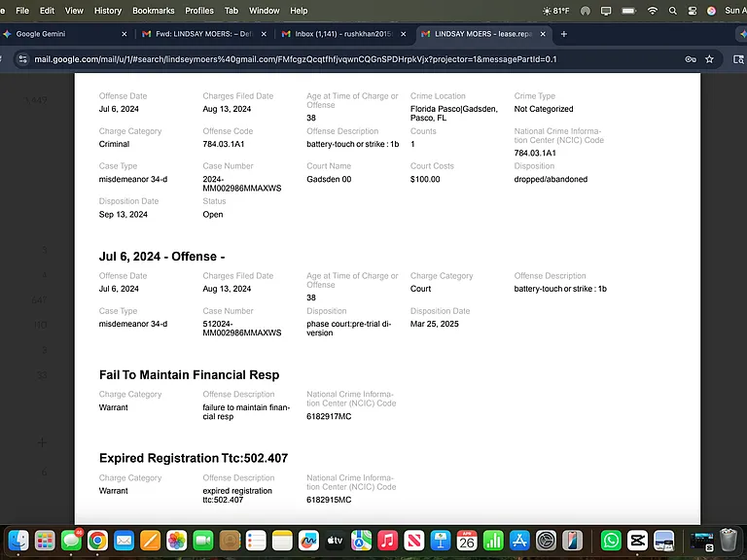Open the 81°F weather menu item
Image resolution: width=747 pixels, height=560 pixels.
[556, 11]
